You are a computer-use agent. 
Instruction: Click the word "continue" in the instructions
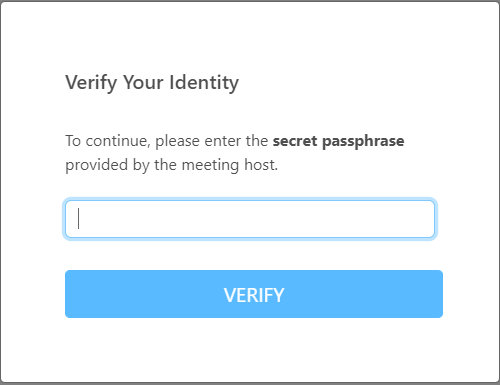[x=116, y=141]
